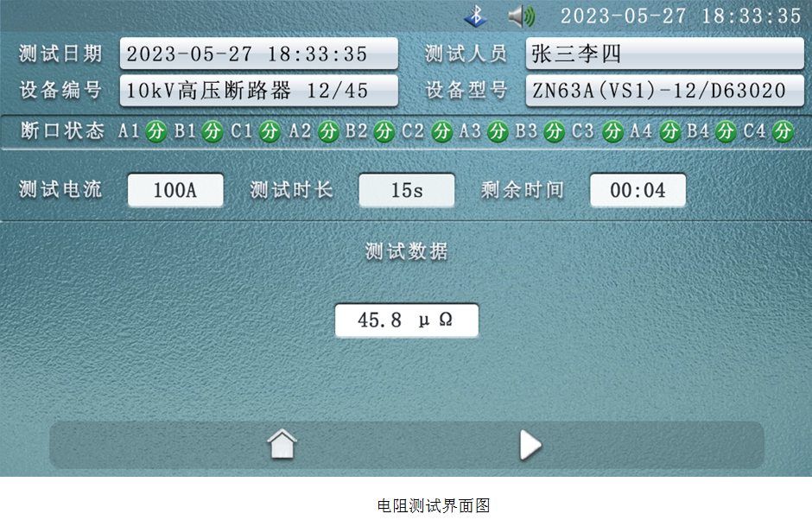Toggle the A3 breaker status indicator
812x520 pixels.
(x=498, y=131)
